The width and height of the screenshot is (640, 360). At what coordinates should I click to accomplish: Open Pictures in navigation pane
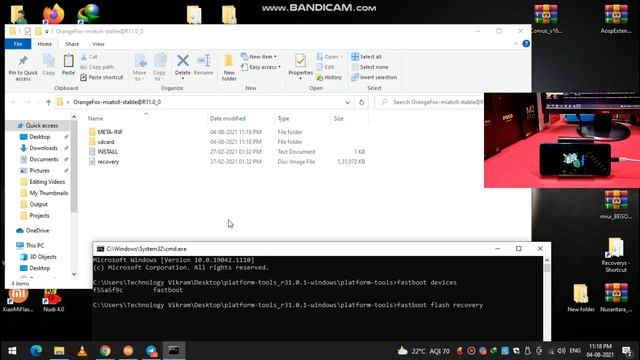[x=39, y=170]
